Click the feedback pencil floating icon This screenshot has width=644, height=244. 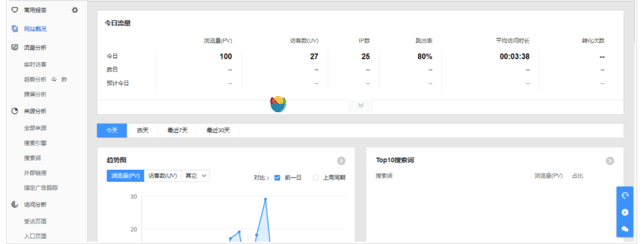point(625,212)
